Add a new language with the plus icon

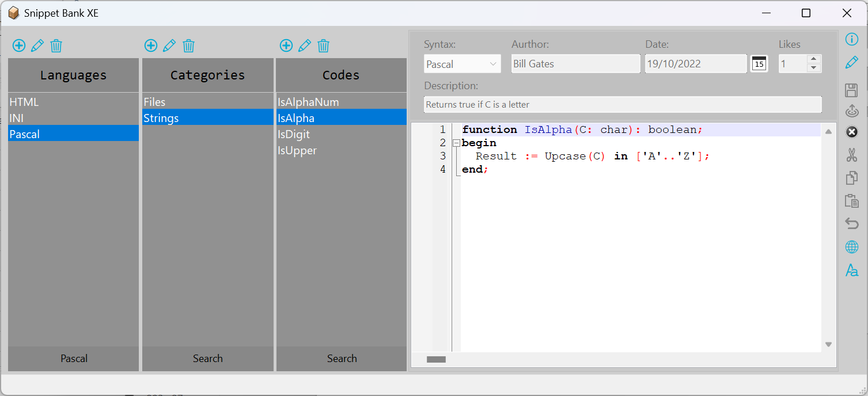pos(18,45)
